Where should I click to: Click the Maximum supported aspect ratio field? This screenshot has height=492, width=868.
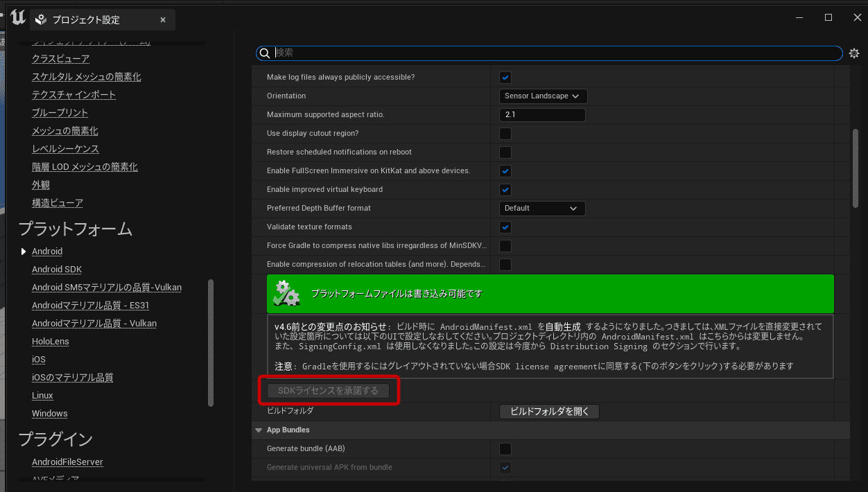542,114
